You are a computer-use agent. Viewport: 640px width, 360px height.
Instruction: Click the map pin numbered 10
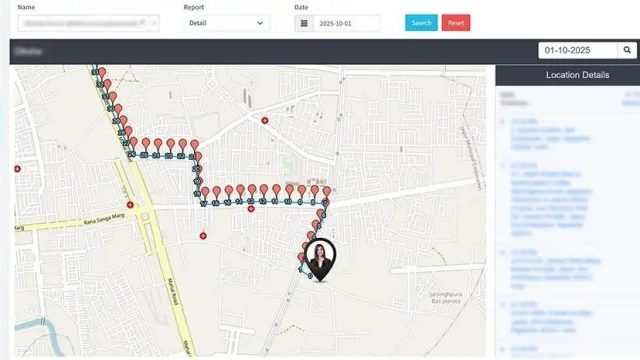[x=289, y=193]
